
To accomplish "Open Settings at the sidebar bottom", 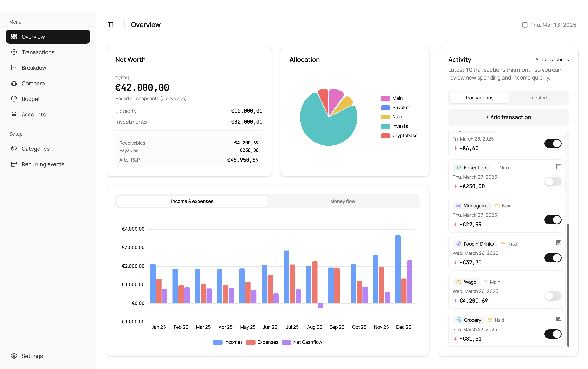I will [x=48, y=356].
